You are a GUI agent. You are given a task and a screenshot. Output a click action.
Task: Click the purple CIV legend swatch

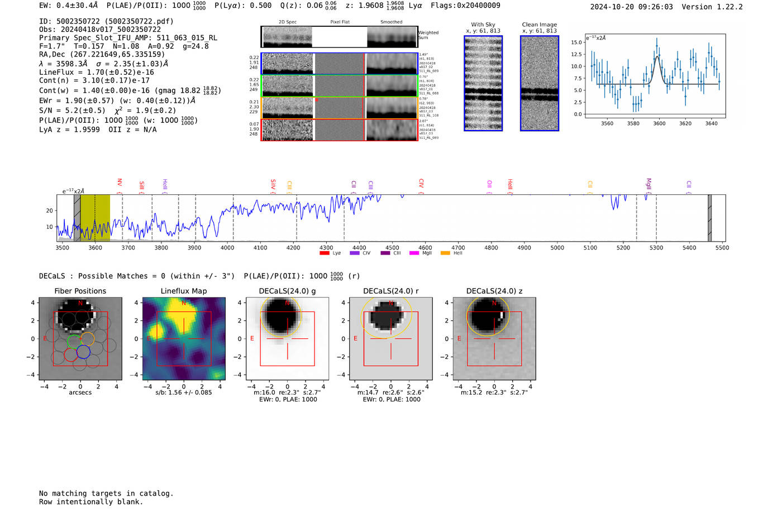(354, 253)
